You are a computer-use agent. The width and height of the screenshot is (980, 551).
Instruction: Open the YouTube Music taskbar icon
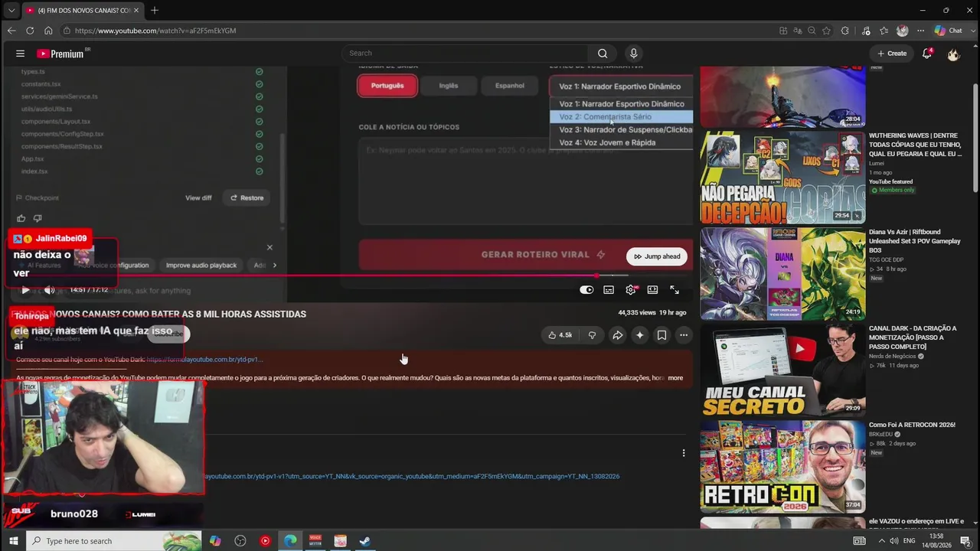pyautogui.click(x=265, y=541)
